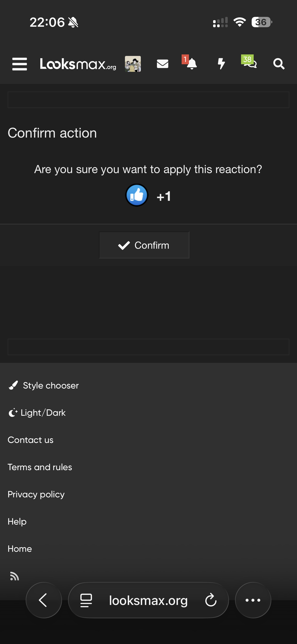Open the chat bubbles icon showing 38
Image resolution: width=297 pixels, height=644 pixels.
pyautogui.click(x=249, y=63)
